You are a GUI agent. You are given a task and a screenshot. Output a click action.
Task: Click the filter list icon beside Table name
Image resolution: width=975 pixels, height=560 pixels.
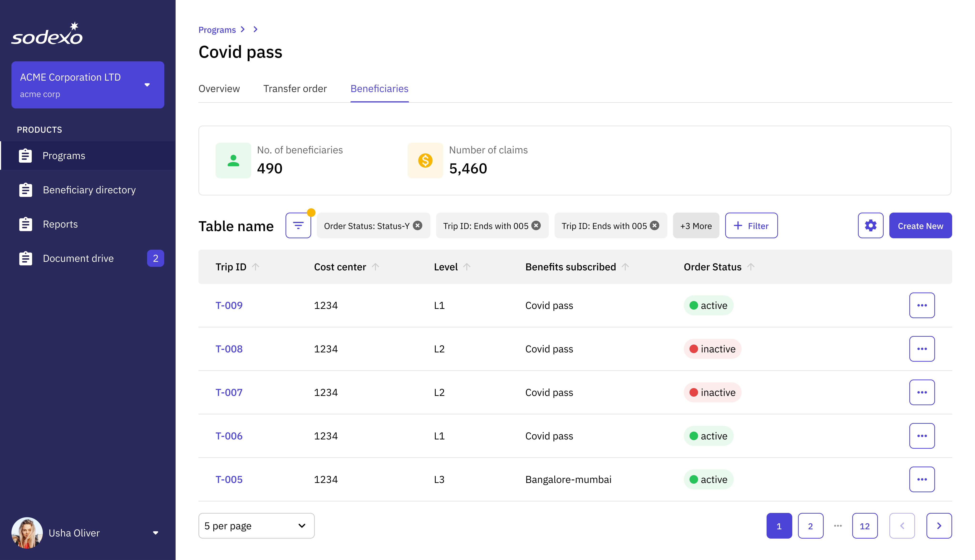coord(298,225)
